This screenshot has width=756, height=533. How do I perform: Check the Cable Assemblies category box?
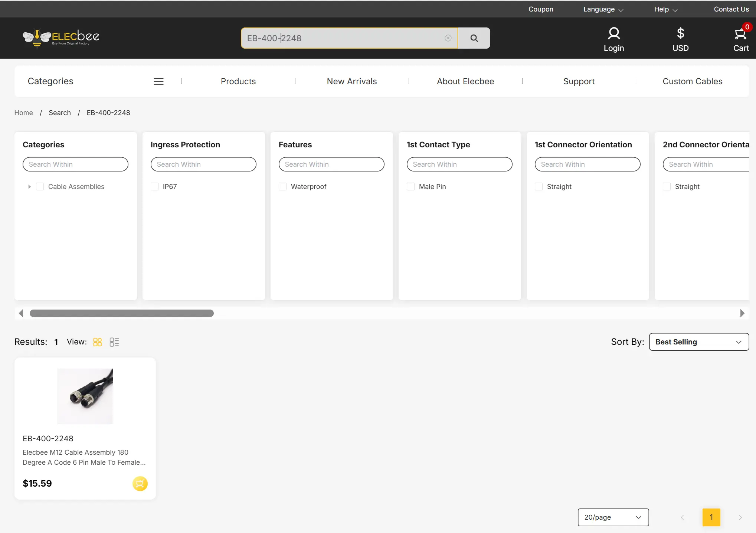click(x=40, y=187)
